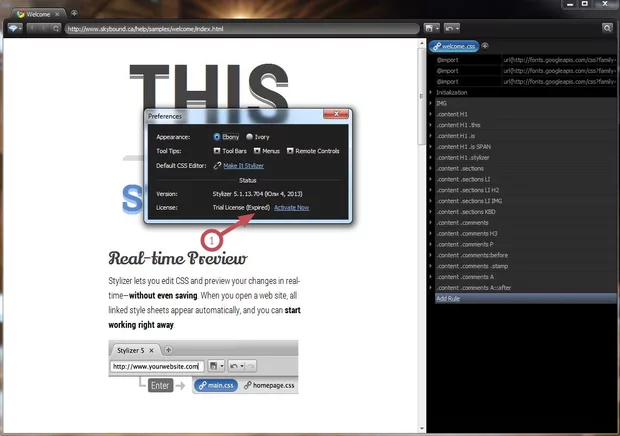Click the first @import url value
Screen dimensions: 620x436
point(559,60)
